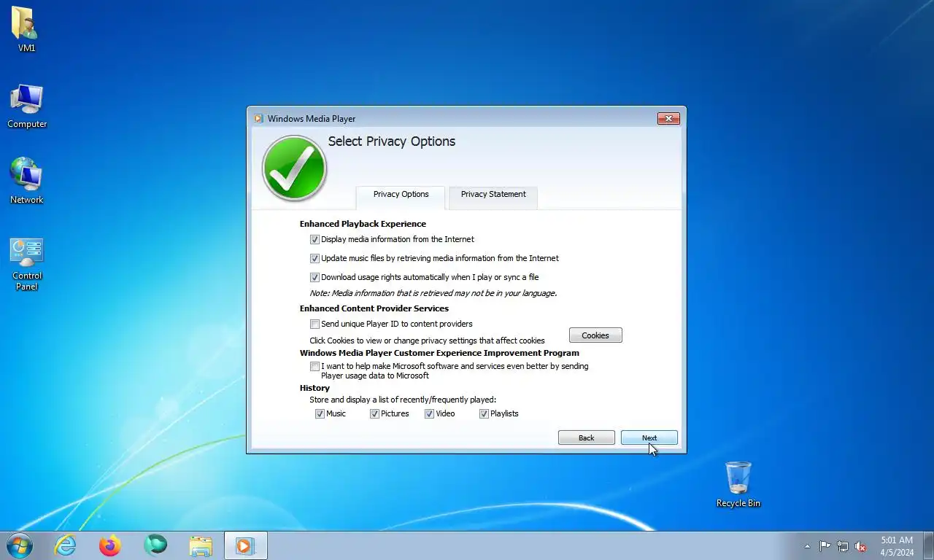Go Back in the setup wizard

587,437
